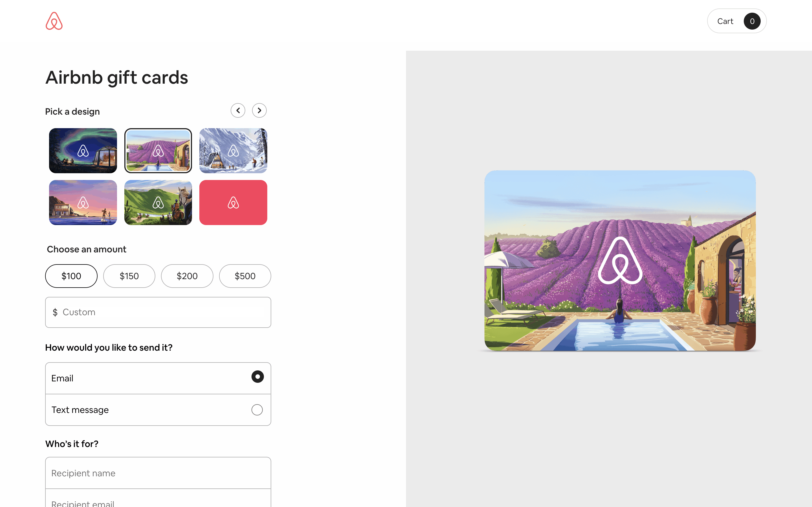Select the $200 gift amount
The image size is (812, 507).
coord(187,276)
